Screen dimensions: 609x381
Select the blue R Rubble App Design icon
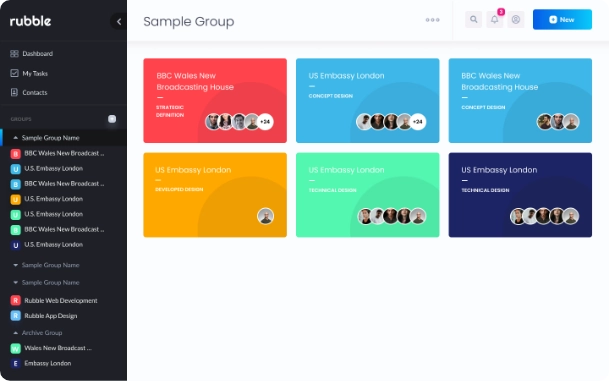15,316
